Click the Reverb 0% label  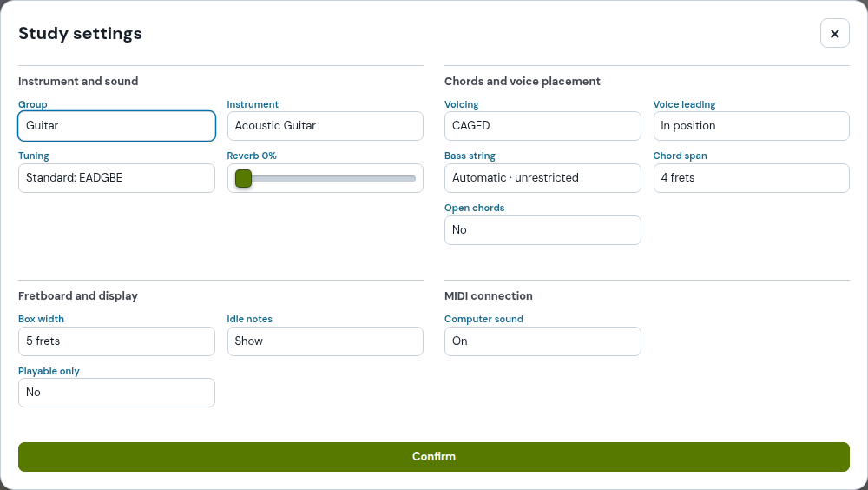pos(252,156)
